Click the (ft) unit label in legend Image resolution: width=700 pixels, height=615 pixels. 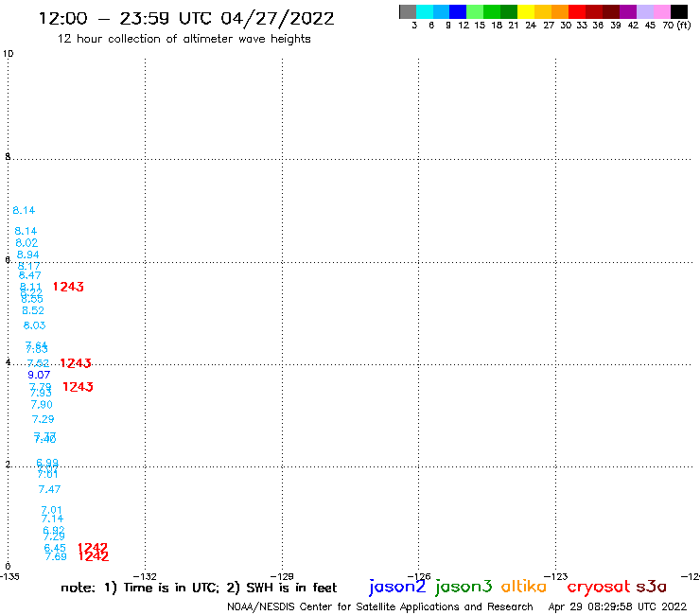click(x=684, y=25)
